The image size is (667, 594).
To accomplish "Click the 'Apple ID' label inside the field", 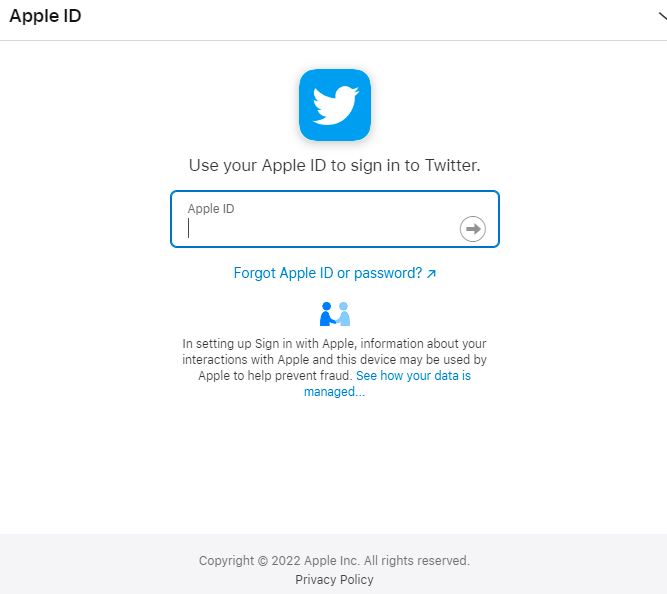I will click(x=211, y=208).
